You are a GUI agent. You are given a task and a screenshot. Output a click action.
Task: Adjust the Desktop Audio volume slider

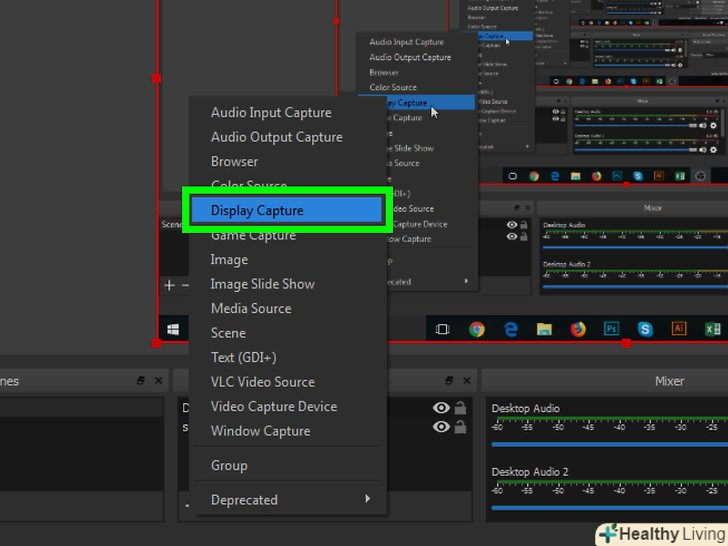[606, 445]
